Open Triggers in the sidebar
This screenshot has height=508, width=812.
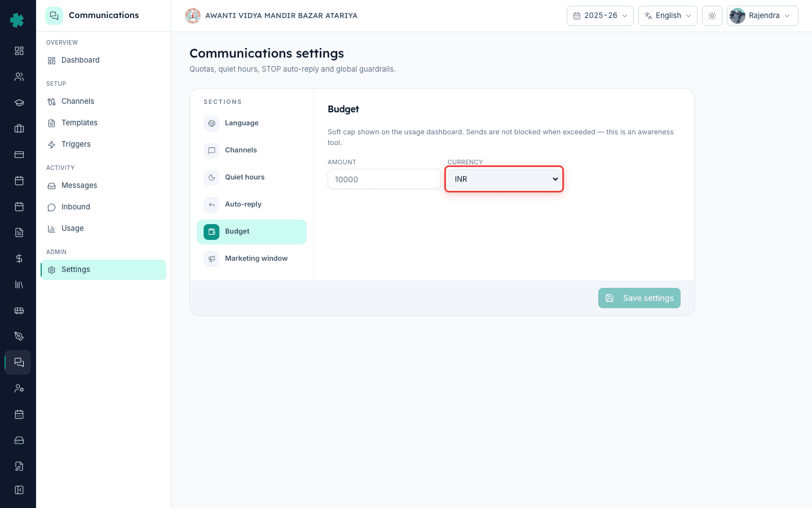(104, 144)
